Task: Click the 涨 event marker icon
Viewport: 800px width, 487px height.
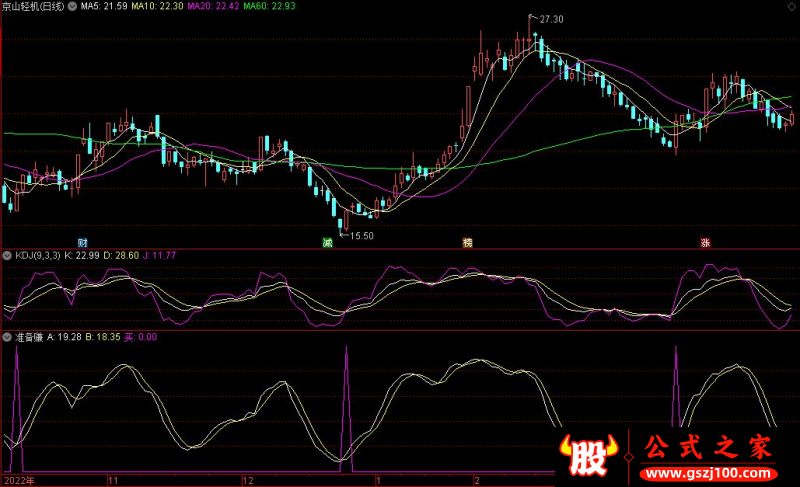Action: (705, 243)
